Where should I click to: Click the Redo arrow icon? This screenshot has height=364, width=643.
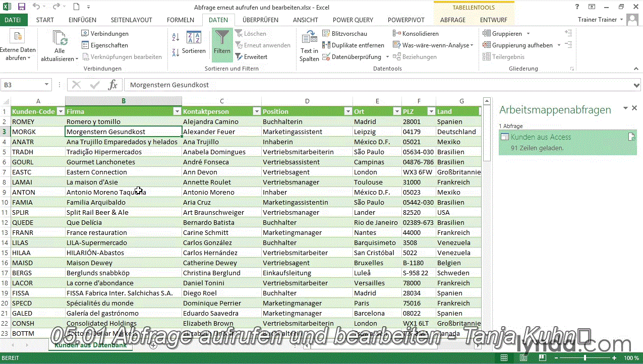[56, 7]
